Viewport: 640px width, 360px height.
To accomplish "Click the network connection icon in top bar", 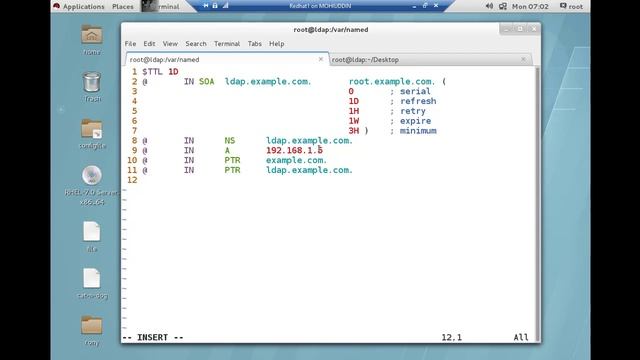I will [x=503, y=6].
